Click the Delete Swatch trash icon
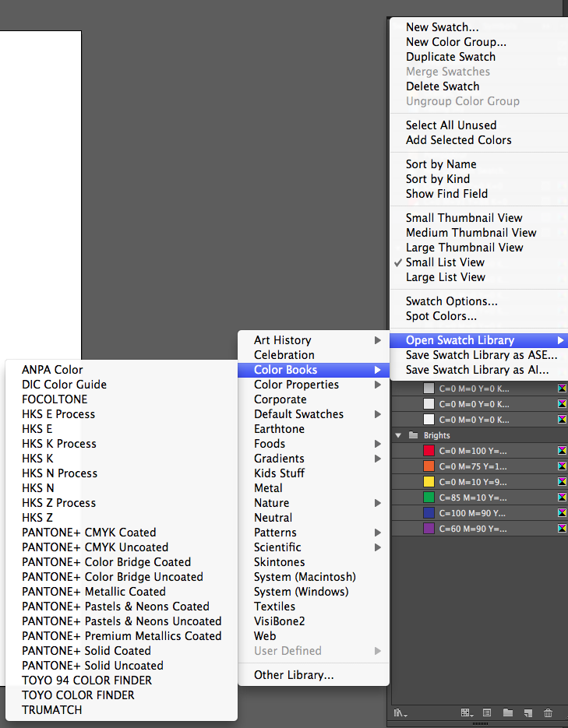This screenshot has width=568, height=728. point(548,712)
